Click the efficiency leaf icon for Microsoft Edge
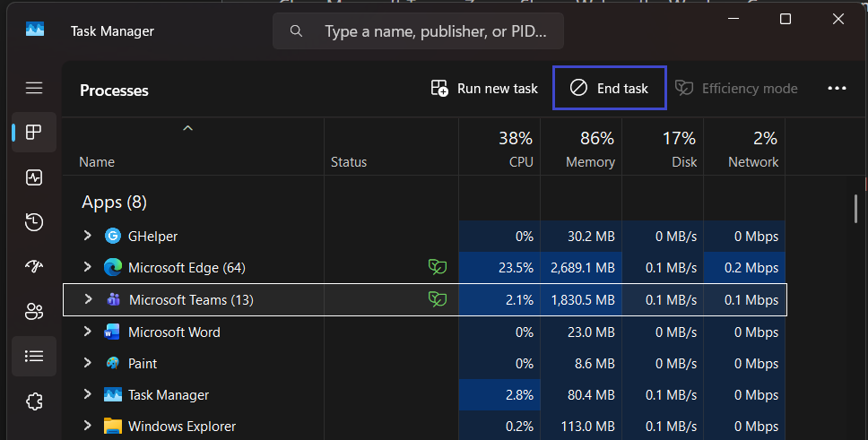The width and height of the screenshot is (868, 440). pos(438,267)
